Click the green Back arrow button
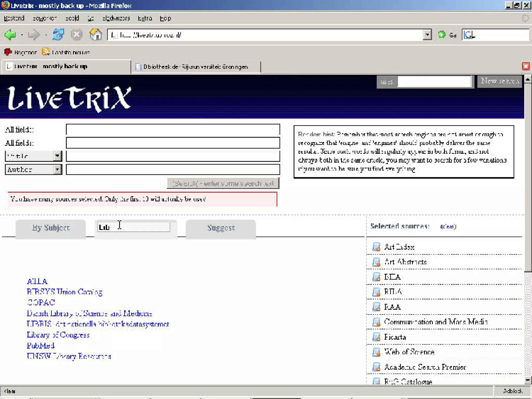Viewport: 532px width, 399px height. [10, 35]
